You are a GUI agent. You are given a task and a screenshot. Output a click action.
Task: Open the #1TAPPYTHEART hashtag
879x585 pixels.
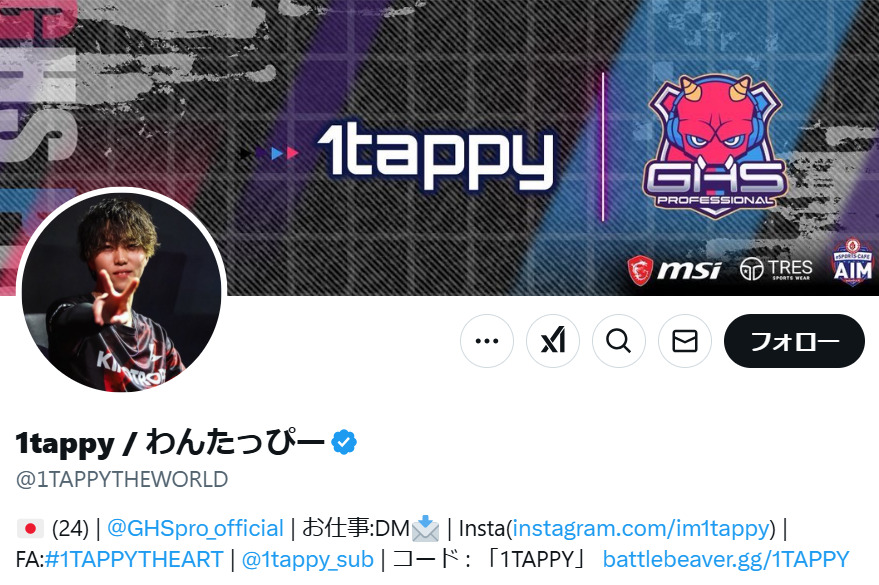(134, 559)
